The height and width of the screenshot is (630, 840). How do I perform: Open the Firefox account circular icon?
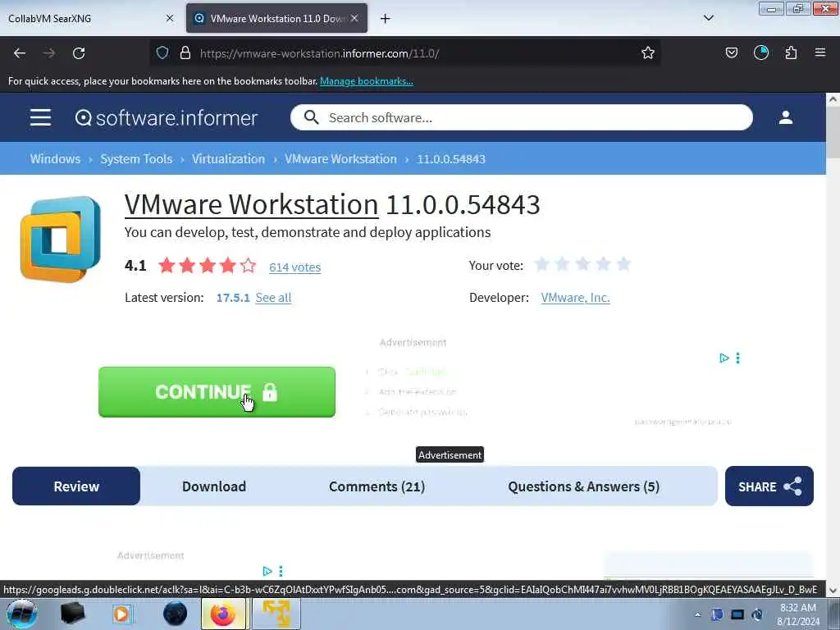tap(760, 52)
